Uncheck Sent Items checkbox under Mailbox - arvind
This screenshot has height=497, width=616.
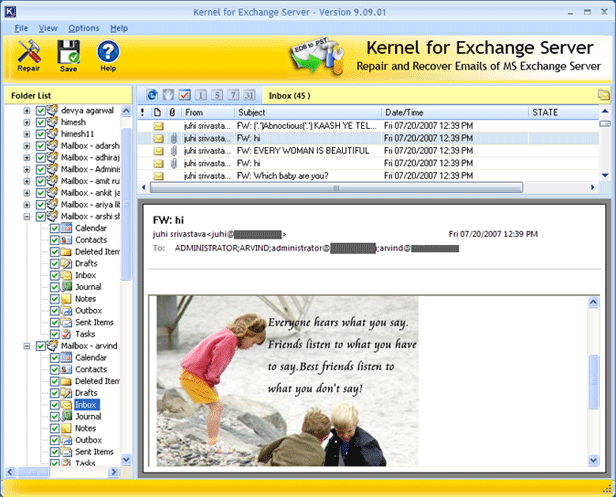click(x=55, y=452)
